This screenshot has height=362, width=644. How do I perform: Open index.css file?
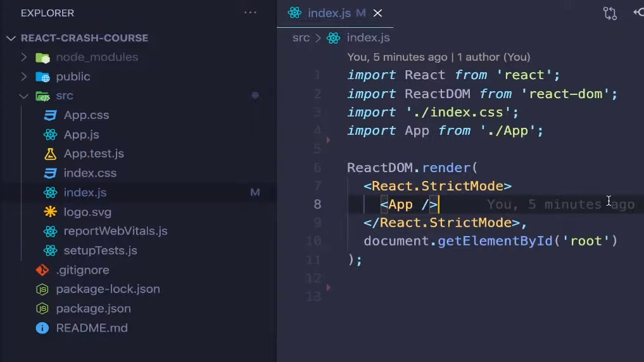[x=90, y=173]
